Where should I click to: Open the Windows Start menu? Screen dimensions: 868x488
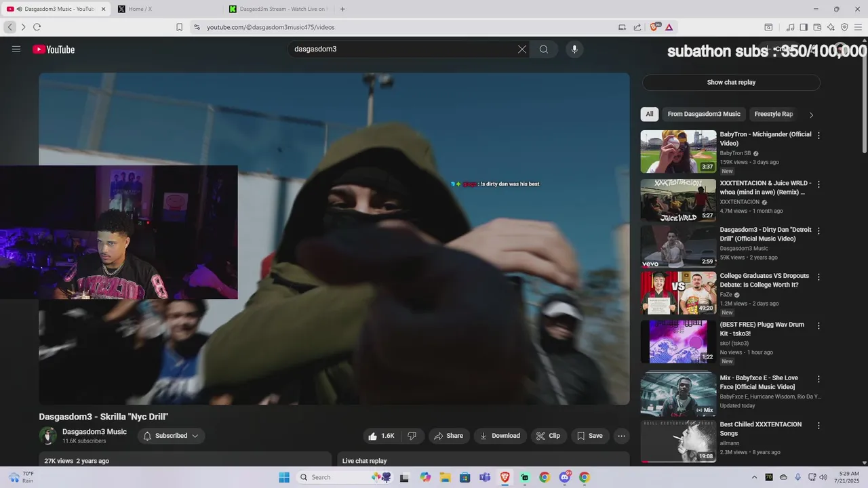point(284,477)
